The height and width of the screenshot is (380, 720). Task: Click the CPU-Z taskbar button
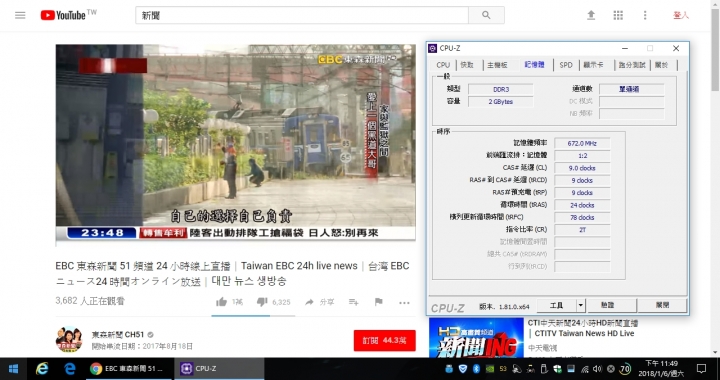(219, 369)
